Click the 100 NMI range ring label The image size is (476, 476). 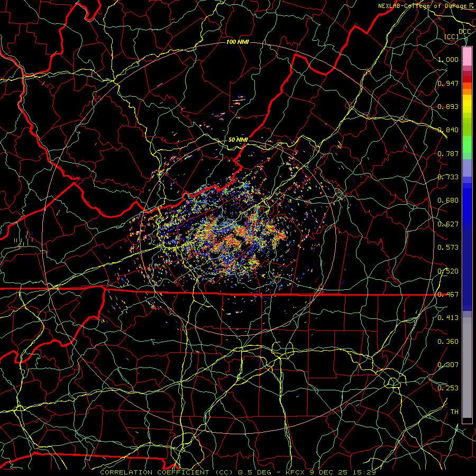[237, 42]
